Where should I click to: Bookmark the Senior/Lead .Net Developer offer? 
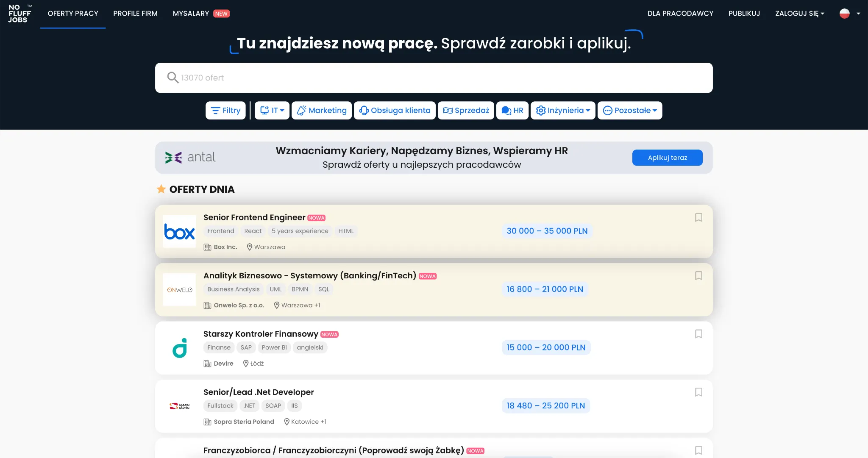(698, 392)
